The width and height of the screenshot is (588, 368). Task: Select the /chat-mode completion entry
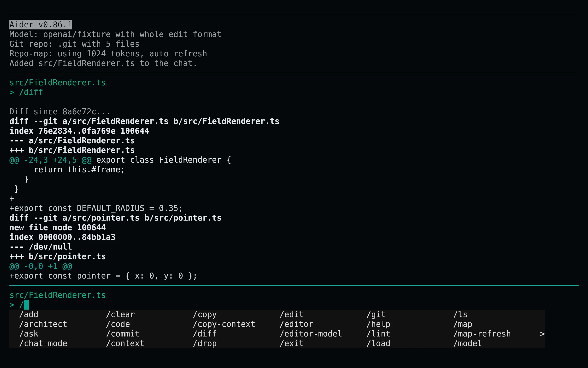coord(43,343)
